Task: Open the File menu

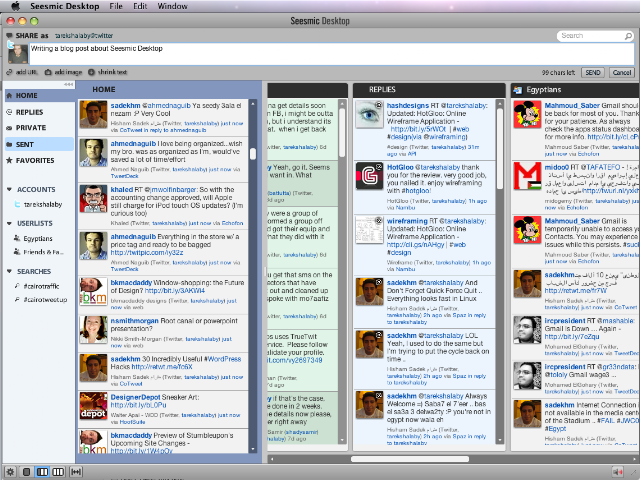Action: click(116, 6)
